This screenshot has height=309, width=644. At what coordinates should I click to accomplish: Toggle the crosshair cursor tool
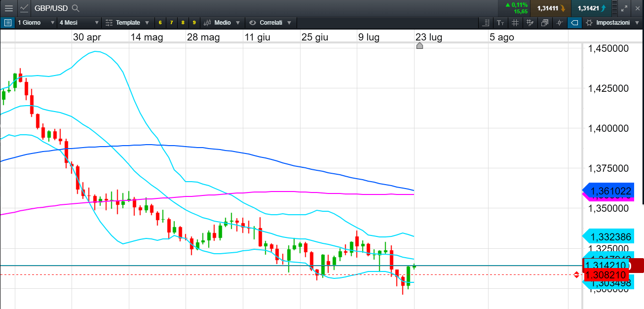[560, 23]
